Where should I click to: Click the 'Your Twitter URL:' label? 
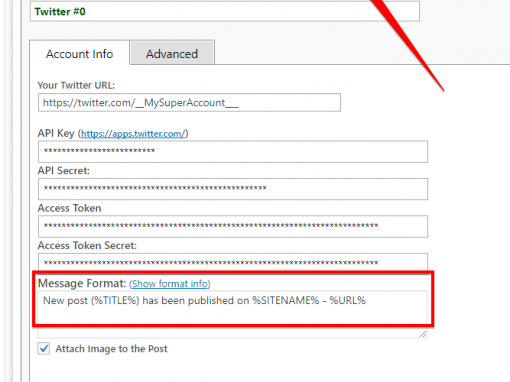tap(76, 85)
